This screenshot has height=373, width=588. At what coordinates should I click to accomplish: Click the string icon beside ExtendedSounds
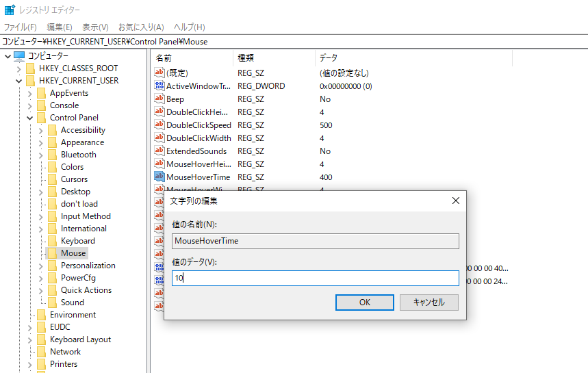(x=159, y=151)
